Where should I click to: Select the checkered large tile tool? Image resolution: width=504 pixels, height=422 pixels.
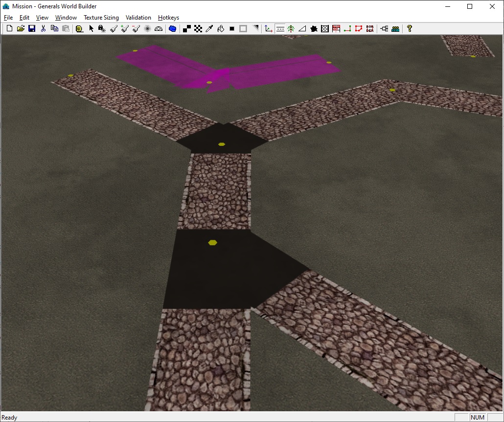tap(198, 28)
